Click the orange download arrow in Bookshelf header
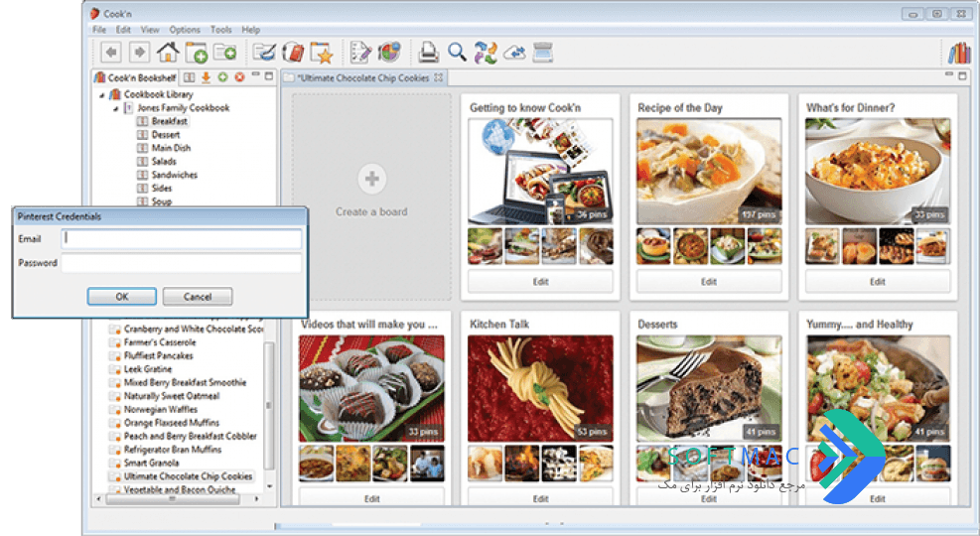980x536 pixels. tap(206, 77)
